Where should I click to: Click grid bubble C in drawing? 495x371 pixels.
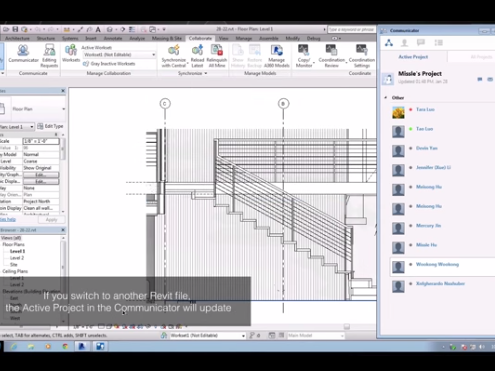point(165,104)
